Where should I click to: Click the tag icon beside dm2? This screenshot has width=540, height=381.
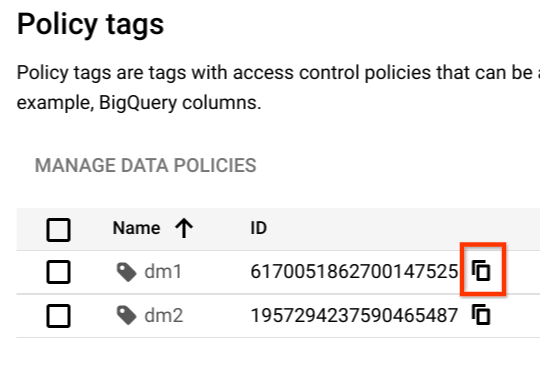click(x=126, y=316)
